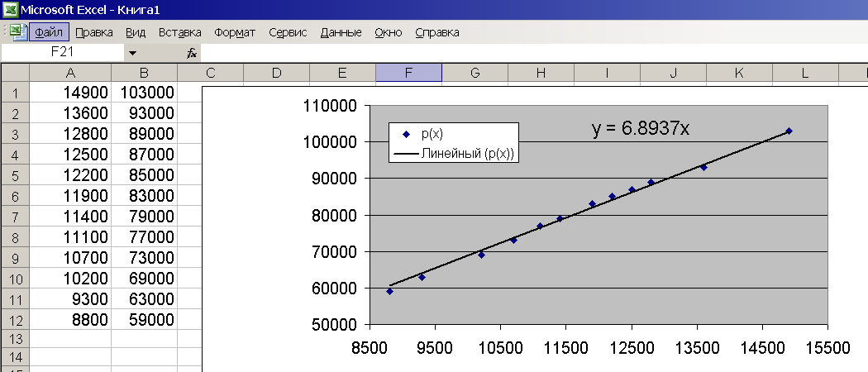Viewport: 868px width, 372px height.
Task: Click cell A7 containing 11400
Action: point(70,217)
